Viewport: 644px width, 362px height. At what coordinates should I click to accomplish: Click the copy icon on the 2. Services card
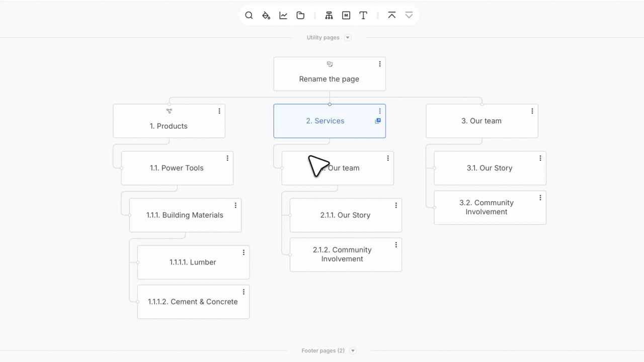(378, 121)
